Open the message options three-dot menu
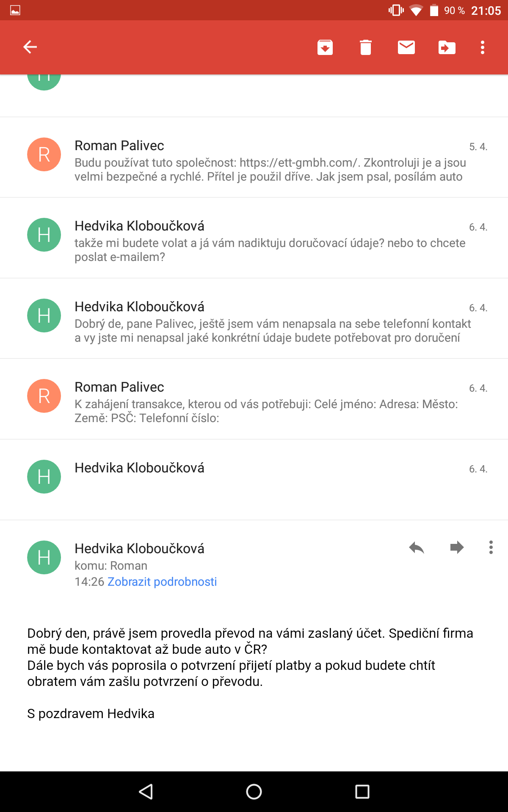508x812 pixels. [x=491, y=547]
